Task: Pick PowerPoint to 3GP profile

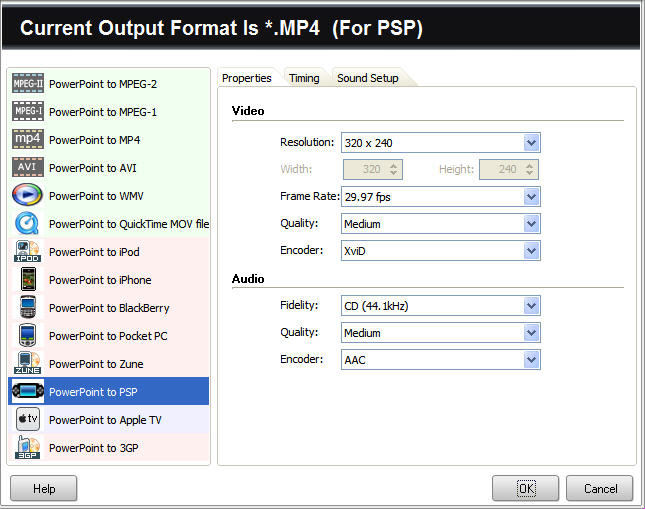Action: 109,448
